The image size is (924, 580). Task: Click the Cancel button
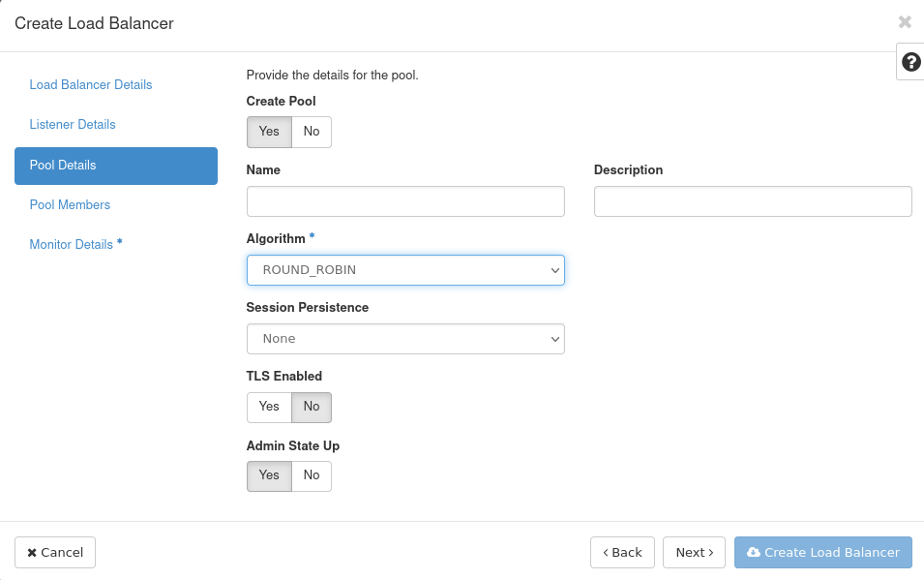click(x=55, y=552)
